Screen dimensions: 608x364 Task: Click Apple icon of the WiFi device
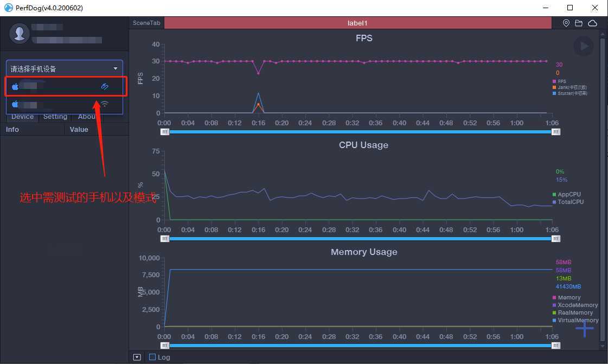click(x=15, y=104)
